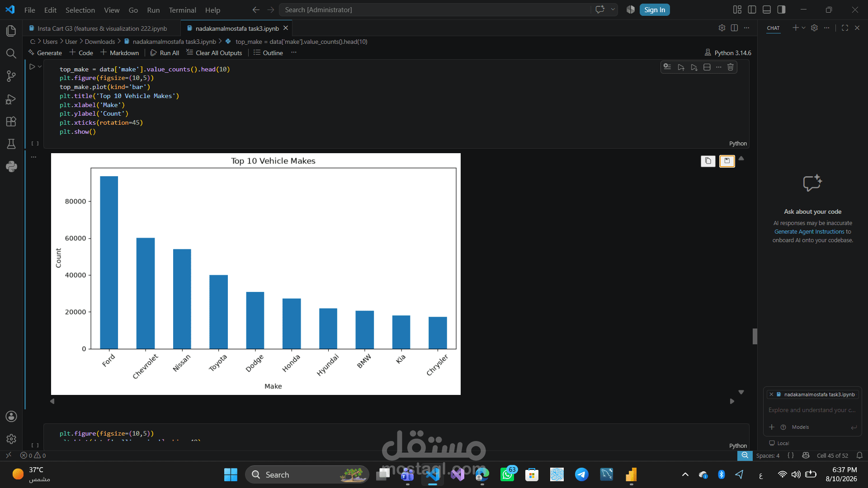The height and width of the screenshot is (488, 868).
Task: Click Cell 45 of 52 status entry
Action: [x=832, y=455]
